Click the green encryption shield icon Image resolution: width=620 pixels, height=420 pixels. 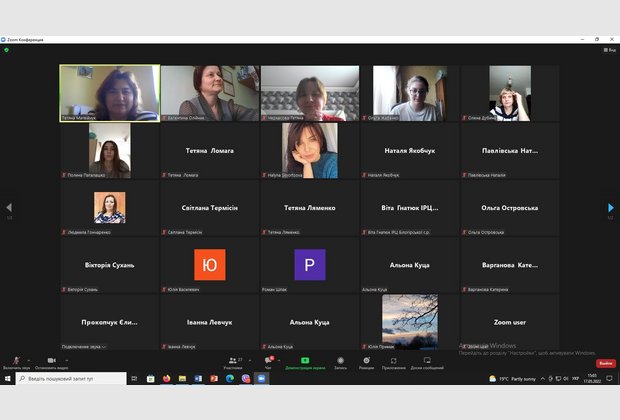6,49
